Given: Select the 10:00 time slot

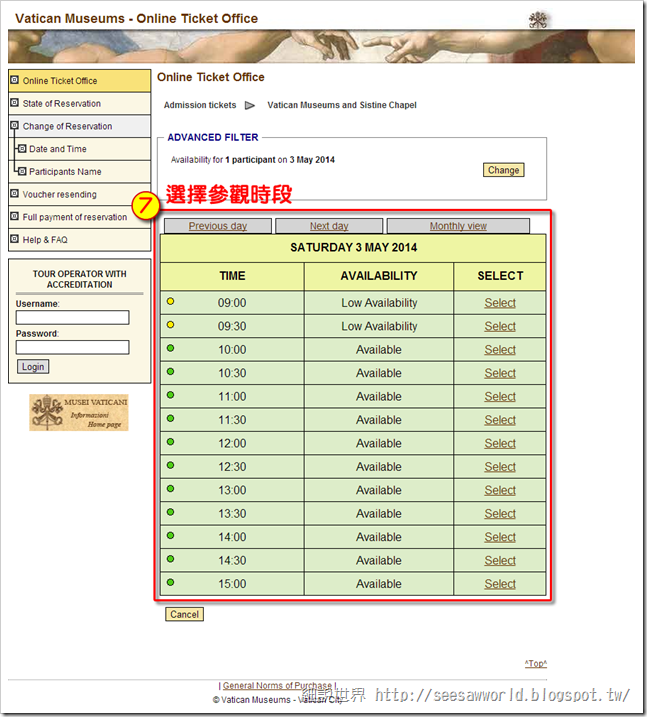Looking at the screenshot, I should 500,349.
